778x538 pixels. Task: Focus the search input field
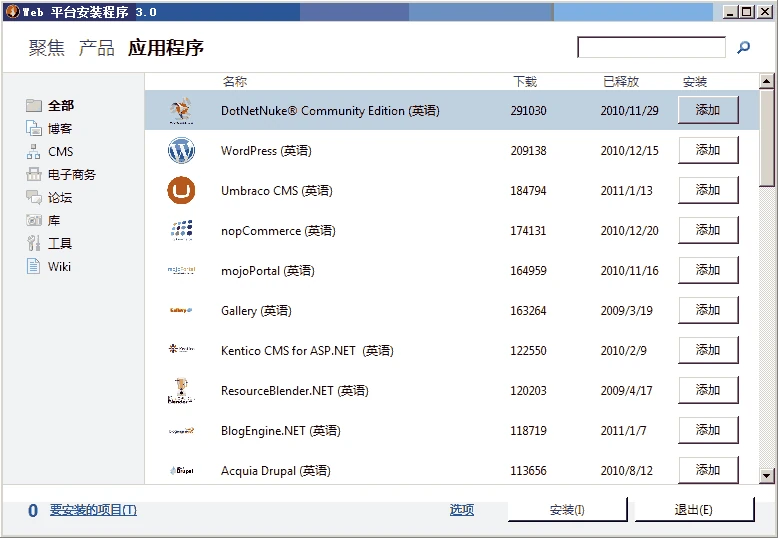pos(651,47)
